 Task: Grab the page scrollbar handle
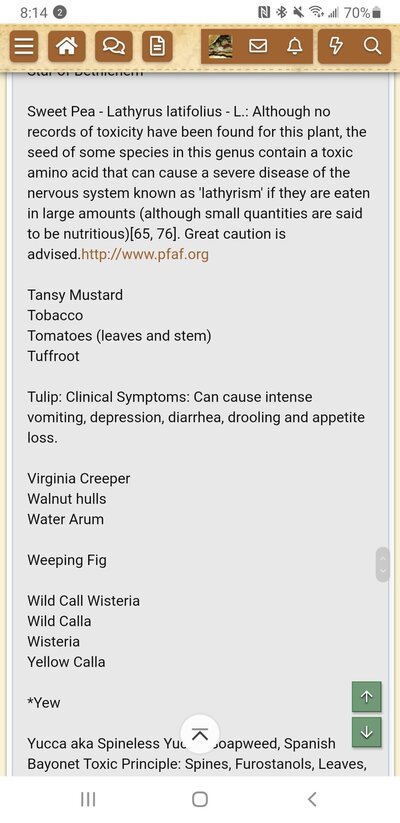[383, 564]
